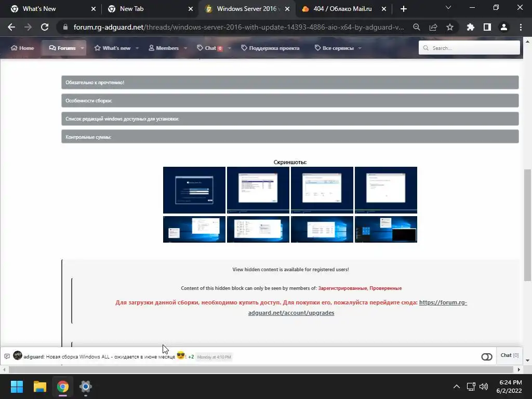Image resolution: width=532 pixels, height=399 pixels.
Task: Switch to the 404 Облако Mail.ru tab
Action: point(342,9)
